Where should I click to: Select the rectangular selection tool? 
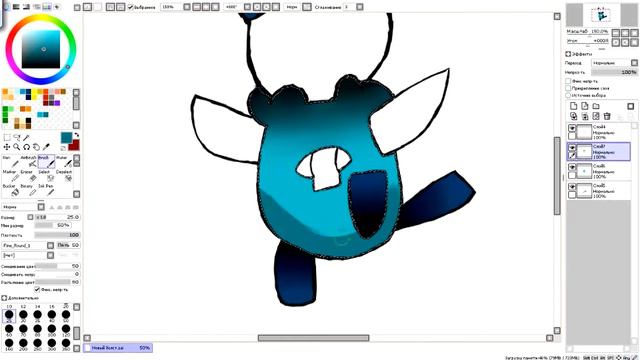click(x=7, y=138)
